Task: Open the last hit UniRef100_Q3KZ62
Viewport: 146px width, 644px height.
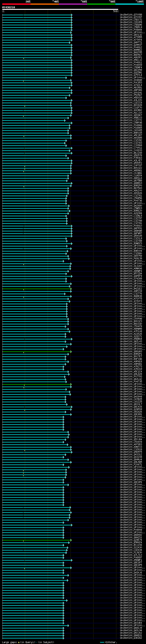Action: click(x=131, y=638)
